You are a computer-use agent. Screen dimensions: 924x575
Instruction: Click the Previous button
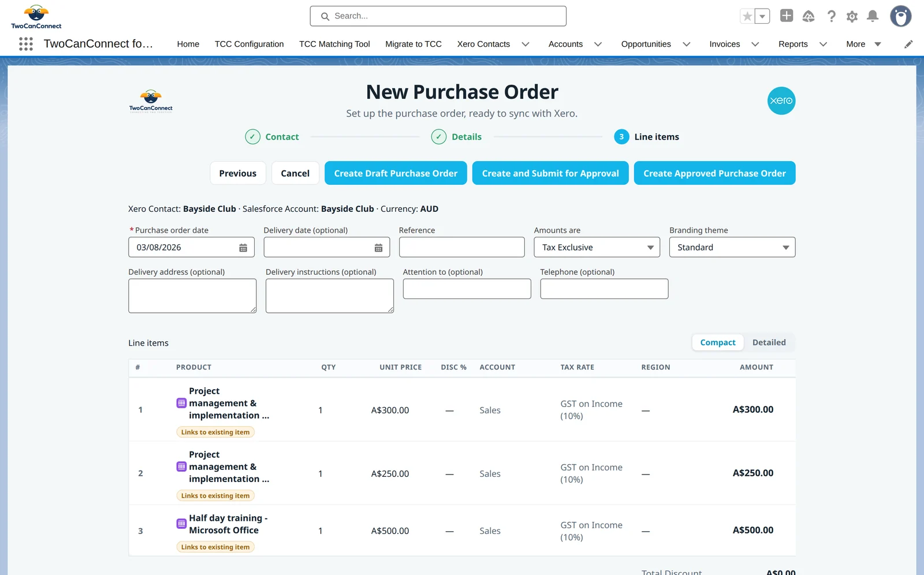click(x=237, y=173)
